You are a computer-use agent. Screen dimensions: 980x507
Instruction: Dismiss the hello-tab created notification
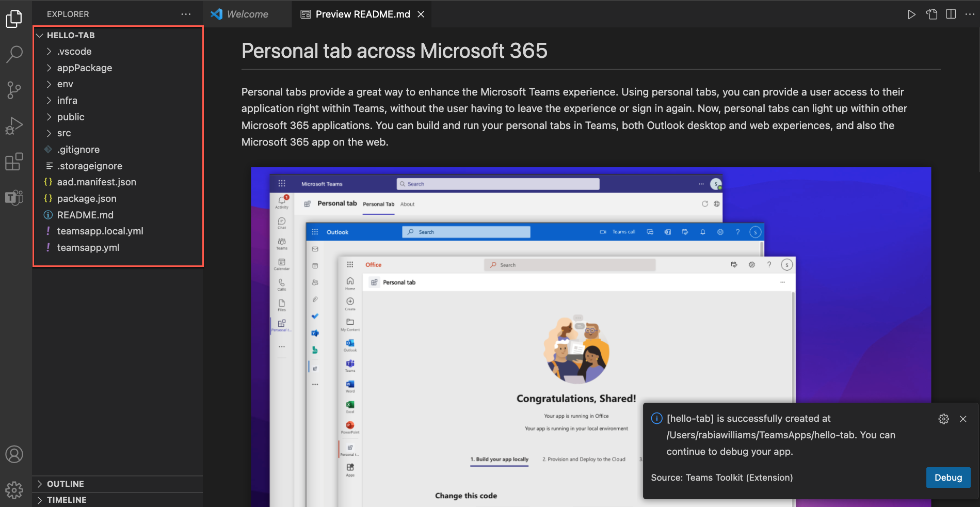point(963,419)
